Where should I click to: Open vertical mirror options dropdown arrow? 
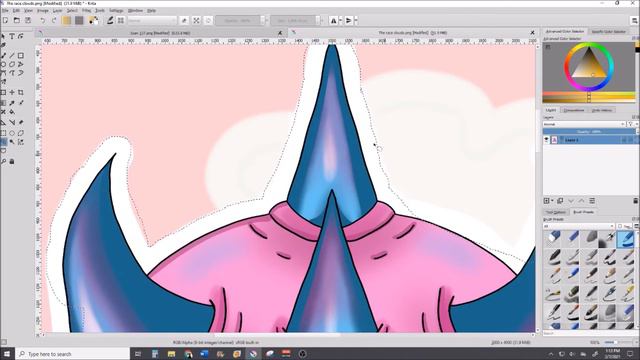pyautogui.click(x=356, y=20)
